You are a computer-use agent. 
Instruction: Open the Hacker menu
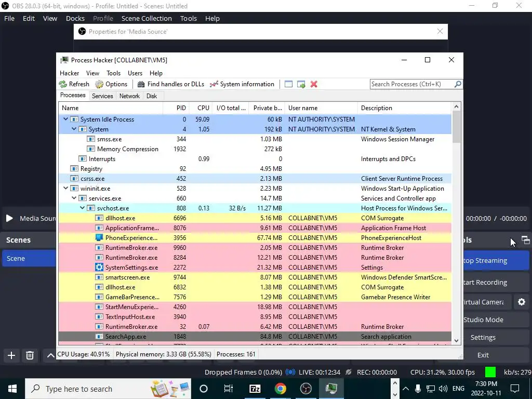[69, 73]
